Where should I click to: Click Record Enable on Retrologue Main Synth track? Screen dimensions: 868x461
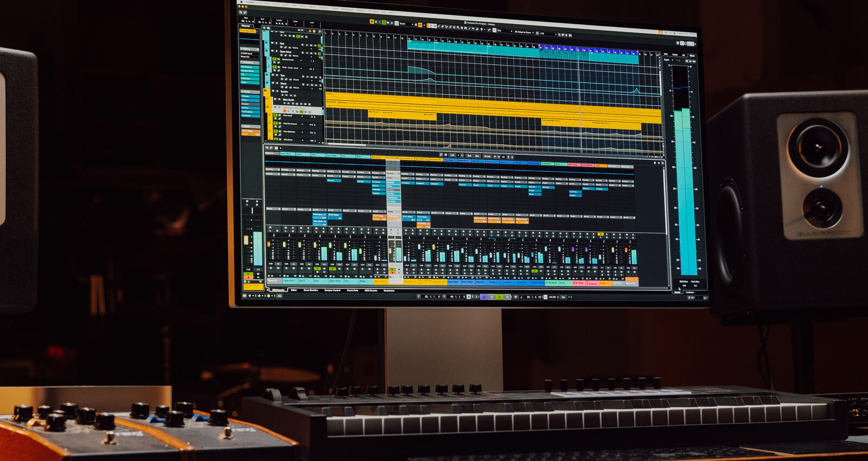point(284,111)
